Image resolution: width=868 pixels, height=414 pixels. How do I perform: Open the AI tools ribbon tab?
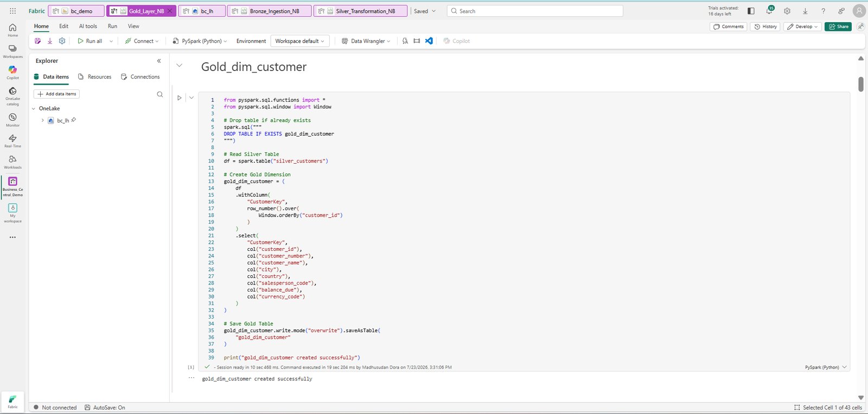88,26
